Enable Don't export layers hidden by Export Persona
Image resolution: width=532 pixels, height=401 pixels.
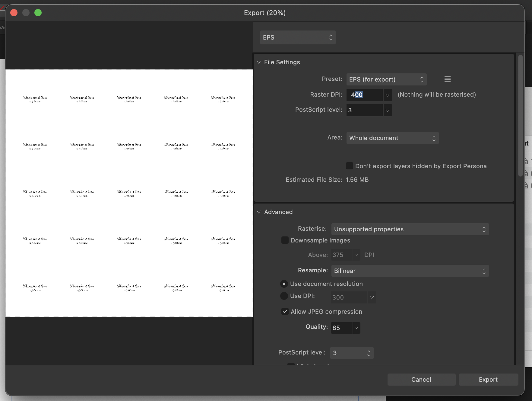(349, 166)
